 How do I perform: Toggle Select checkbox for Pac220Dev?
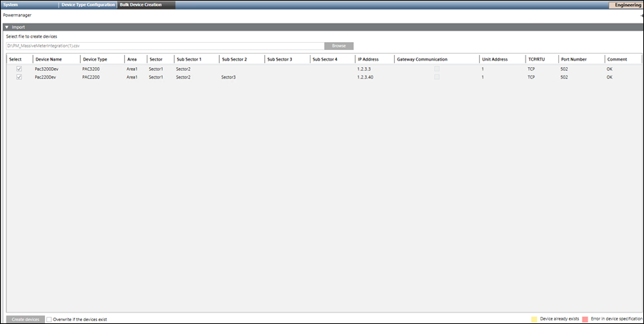(19, 77)
